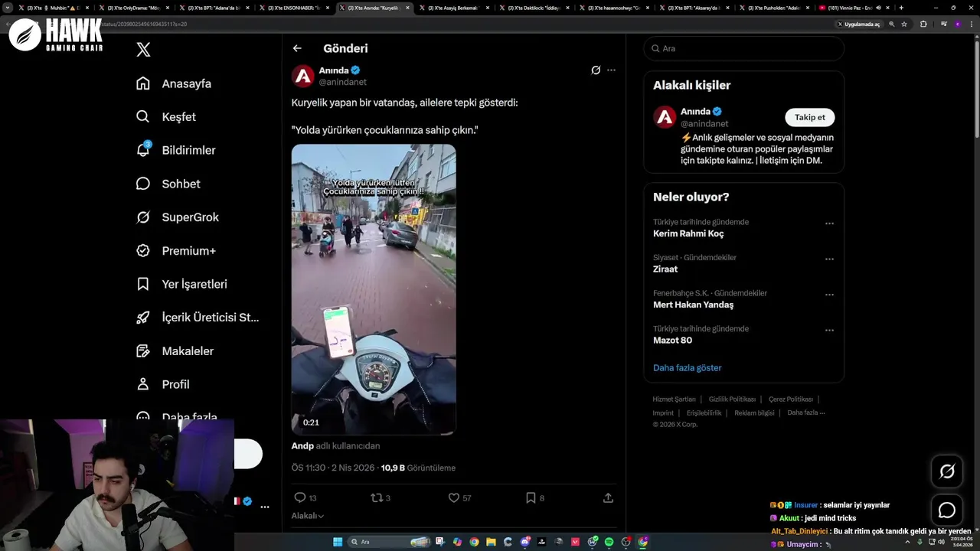Click the Anında profile avatar on the post
The height and width of the screenshot is (551, 980).
(x=303, y=76)
